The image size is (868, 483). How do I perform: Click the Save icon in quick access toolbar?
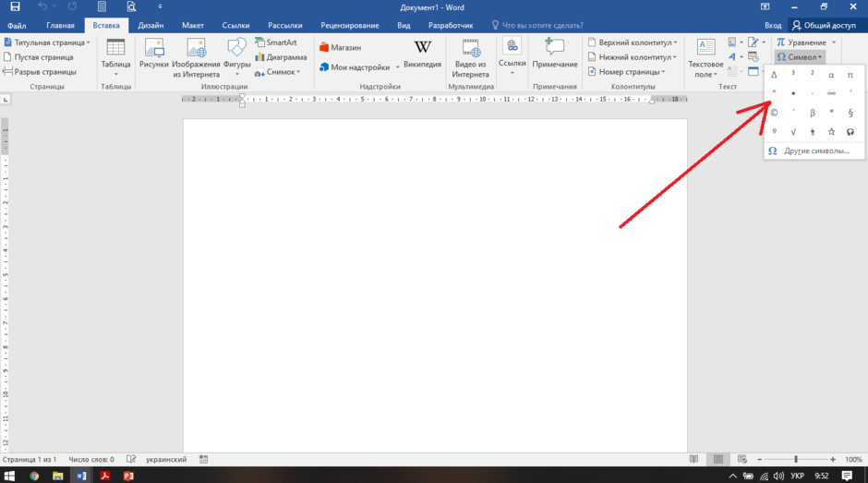(x=15, y=7)
